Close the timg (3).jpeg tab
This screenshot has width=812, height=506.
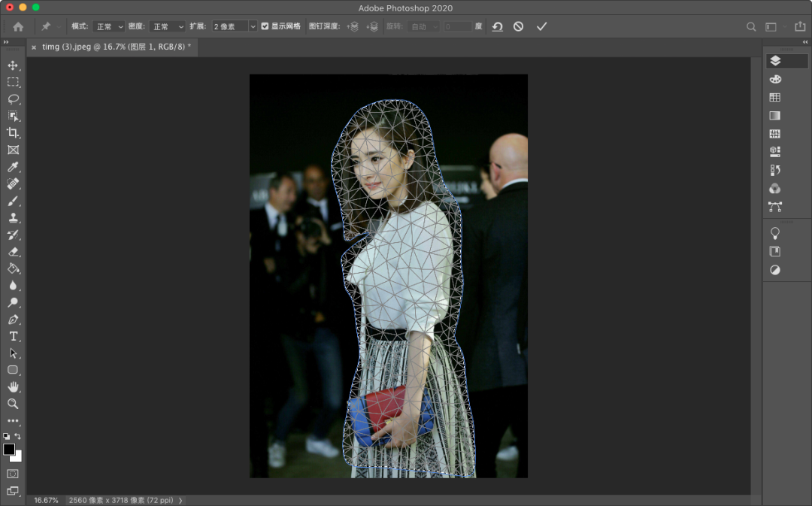(34, 47)
